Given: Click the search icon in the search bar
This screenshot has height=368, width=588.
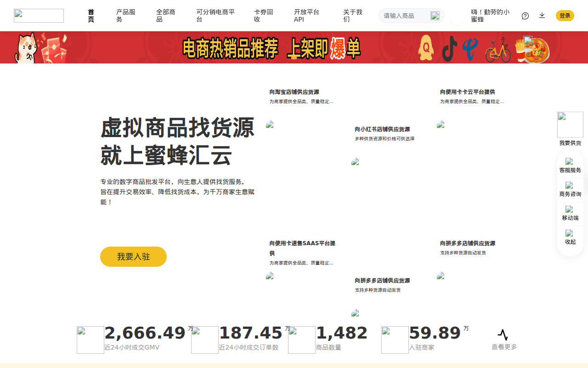Looking at the screenshot, I should tap(435, 15).
